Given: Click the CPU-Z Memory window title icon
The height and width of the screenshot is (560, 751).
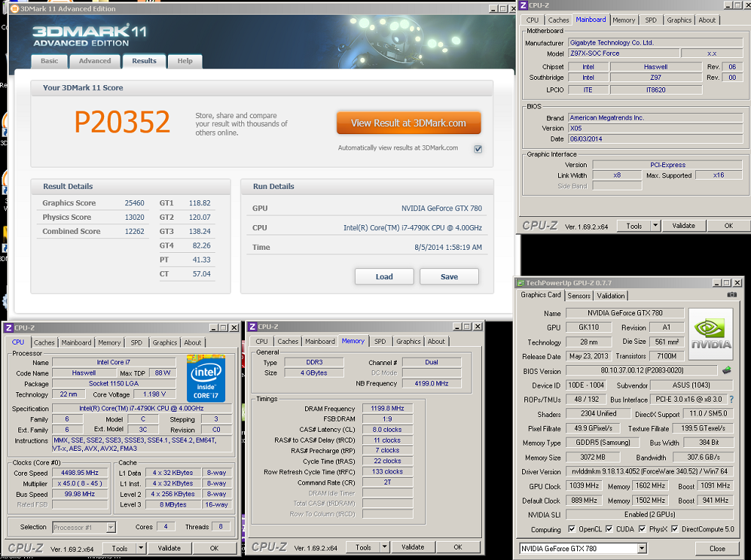Looking at the screenshot, I should point(252,326).
